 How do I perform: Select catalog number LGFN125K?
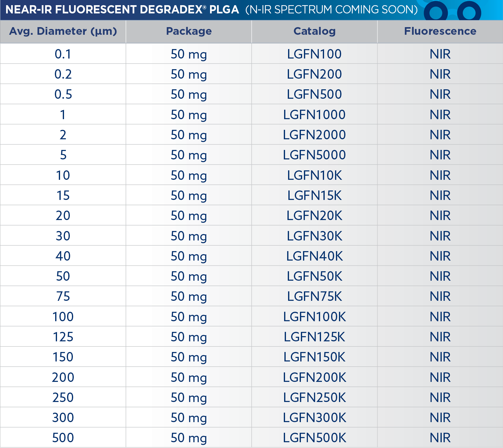pyautogui.click(x=314, y=337)
